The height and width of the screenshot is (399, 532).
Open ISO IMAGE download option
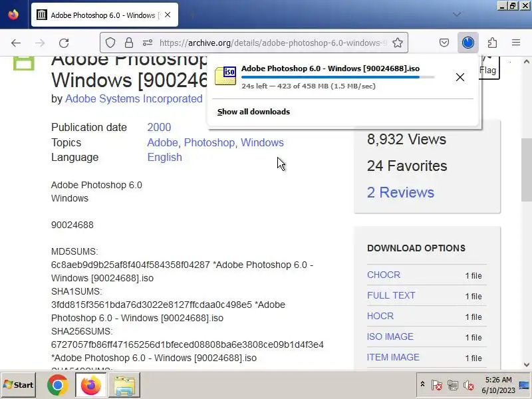(390, 336)
